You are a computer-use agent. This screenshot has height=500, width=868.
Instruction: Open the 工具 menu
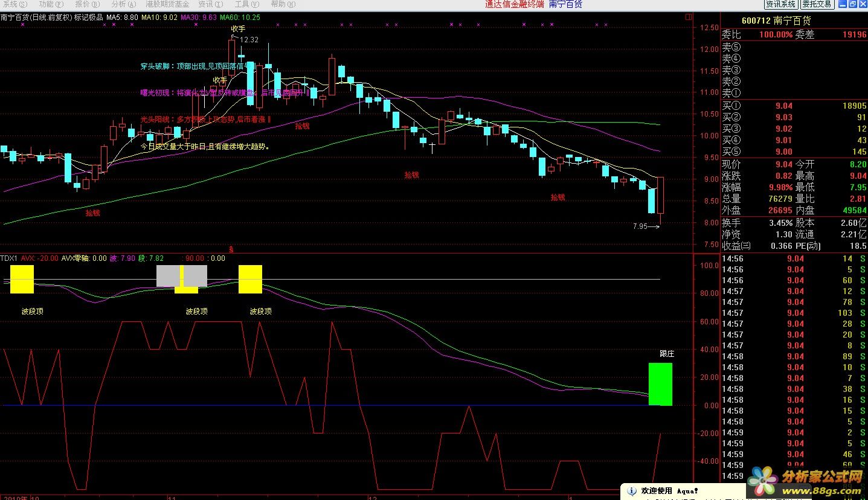coord(246,4)
